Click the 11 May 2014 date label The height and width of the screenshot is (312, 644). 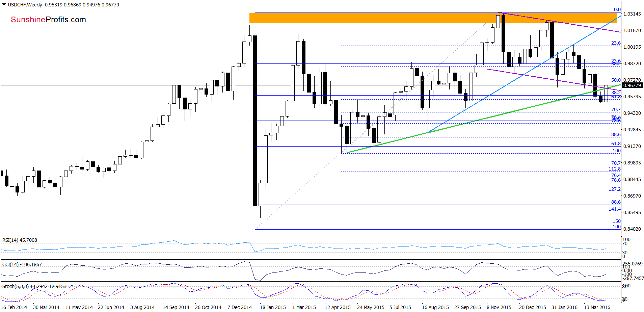click(x=79, y=307)
